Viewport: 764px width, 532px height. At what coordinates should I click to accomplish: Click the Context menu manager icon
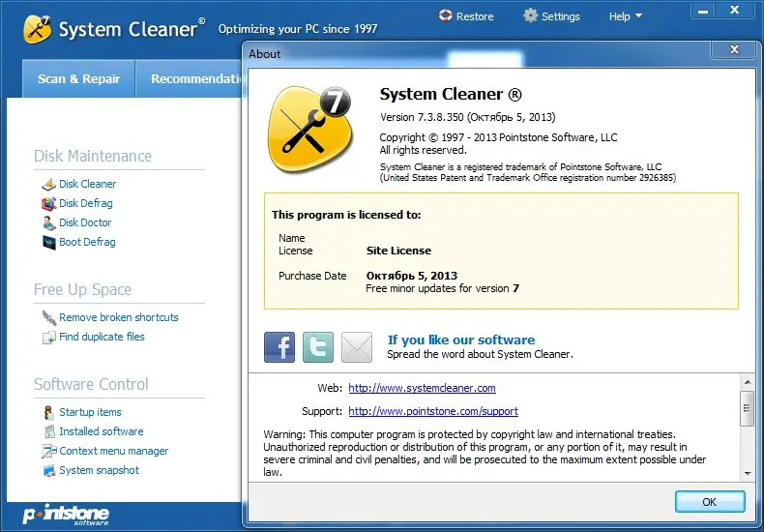(48, 451)
